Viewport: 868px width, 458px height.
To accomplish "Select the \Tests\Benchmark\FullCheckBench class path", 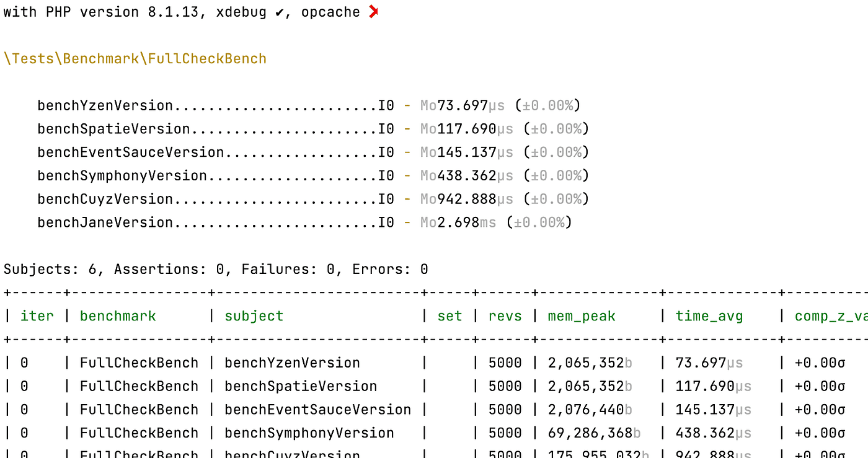I will tap(135, 59).
